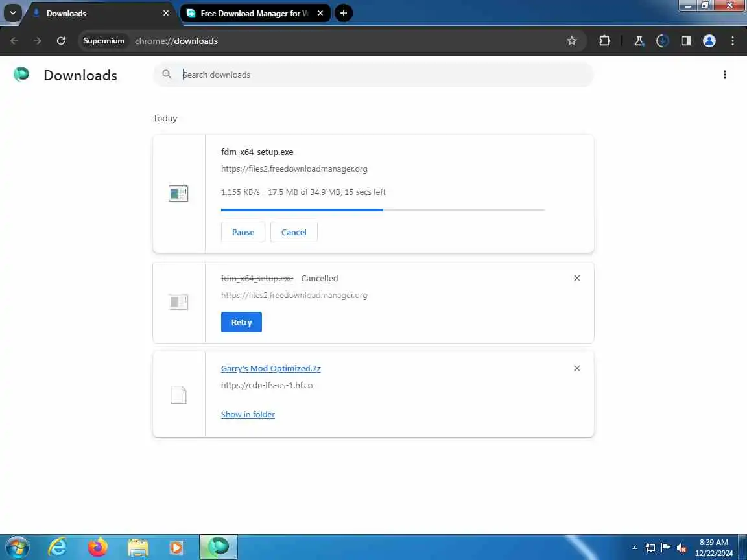The height and width of the screenshot is (560, 747).
Task: Open the Extensions puzzle icon
Action: pyautogui.click(x=604, y=41)
